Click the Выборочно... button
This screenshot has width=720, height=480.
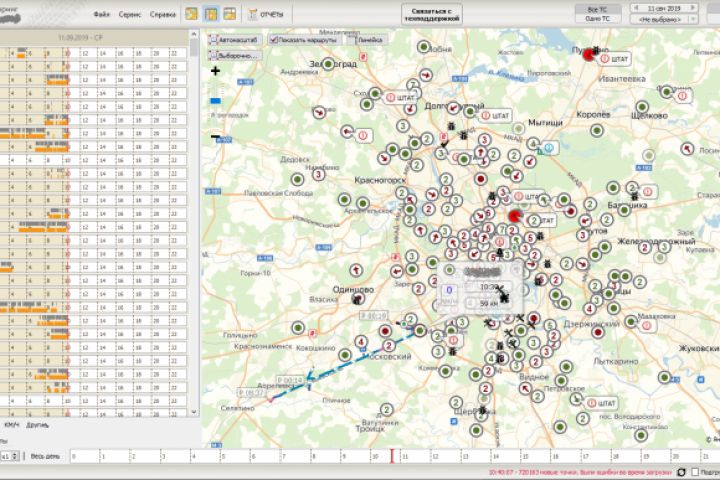click(234, 56)
